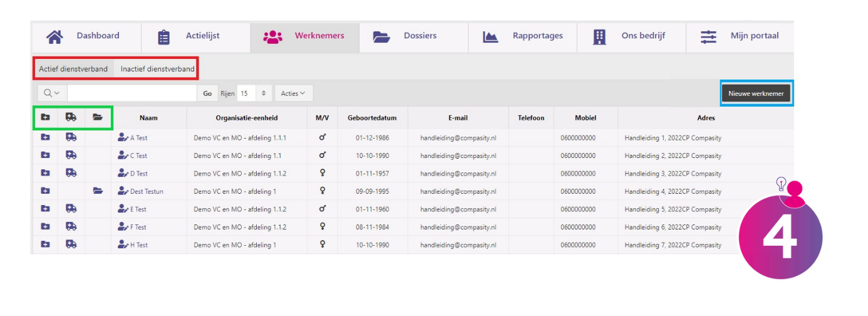This screenshot has width=868, height=316.
Task: Click the E-mail column header
Action: point(458,117)
